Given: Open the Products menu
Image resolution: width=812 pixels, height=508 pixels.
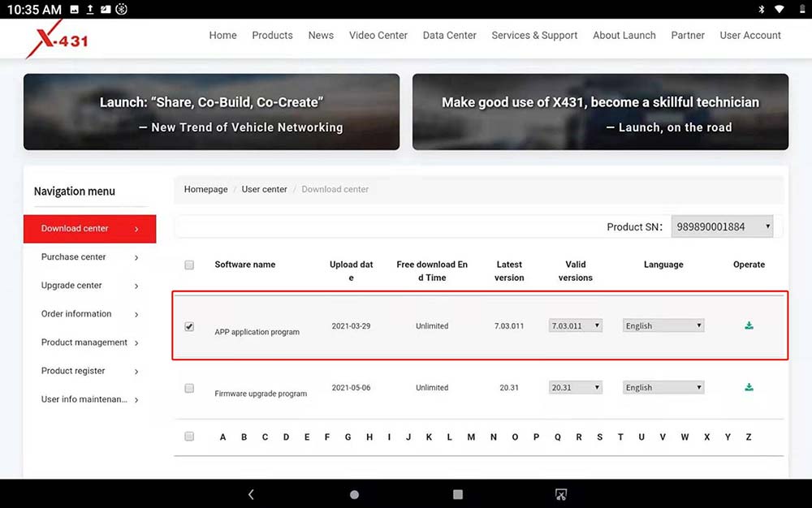Looking at the screenshot, I should tap(272, 35).
